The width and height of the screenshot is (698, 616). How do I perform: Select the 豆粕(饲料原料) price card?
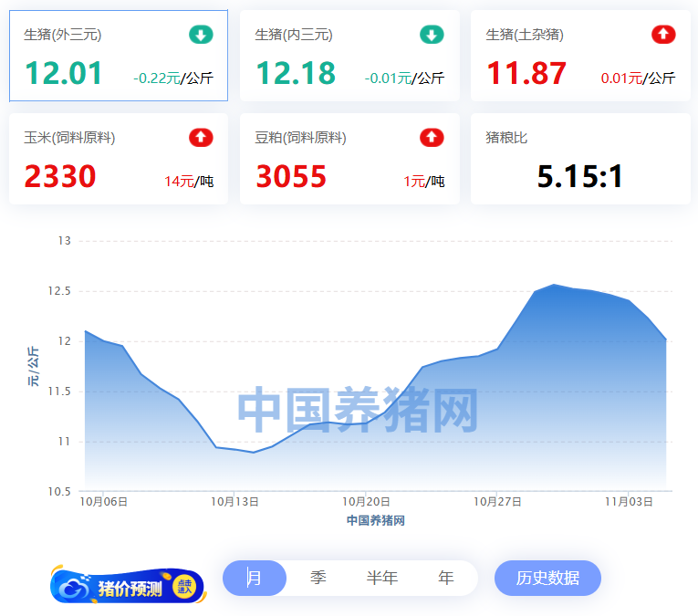pos(349,159)
